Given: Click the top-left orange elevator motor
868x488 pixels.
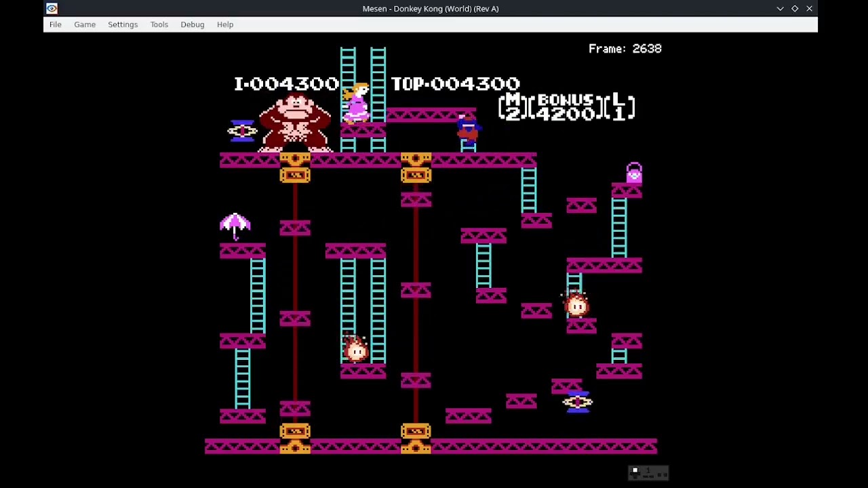Looking at the screenshot, I should [x=295, y=167].
